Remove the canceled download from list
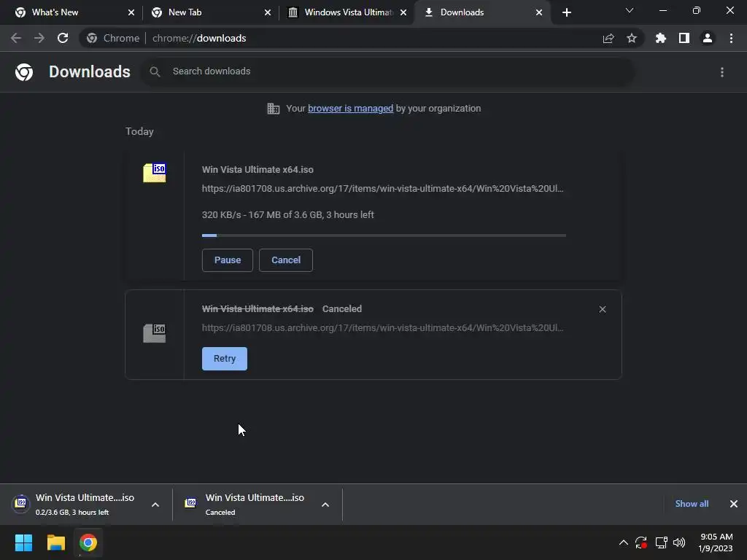The image size is (747, 560). (x=603, y=309)
